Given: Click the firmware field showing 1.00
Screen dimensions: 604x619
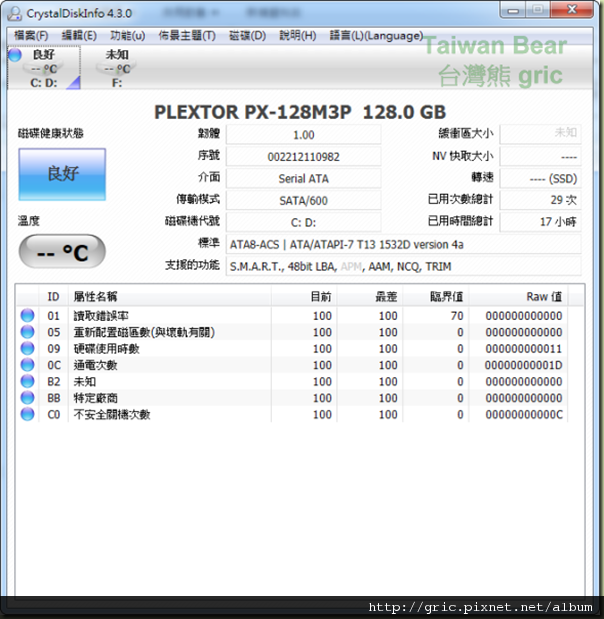Looking at the screenshot, I should [x=304, y=135].
